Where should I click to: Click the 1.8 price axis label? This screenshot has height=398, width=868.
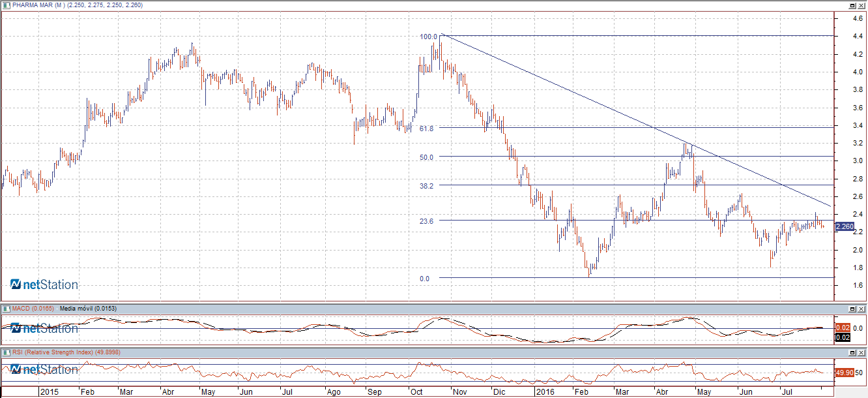[x=858, y=268]
